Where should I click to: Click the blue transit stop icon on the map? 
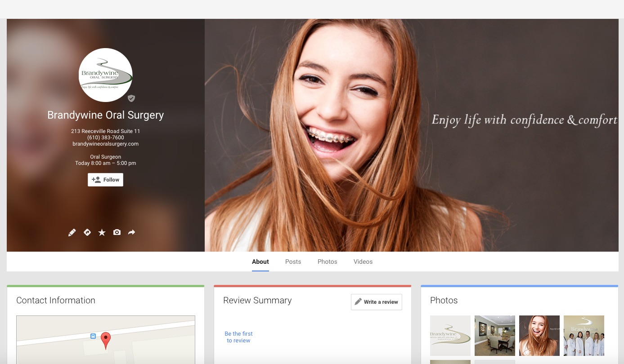(93, 336)
